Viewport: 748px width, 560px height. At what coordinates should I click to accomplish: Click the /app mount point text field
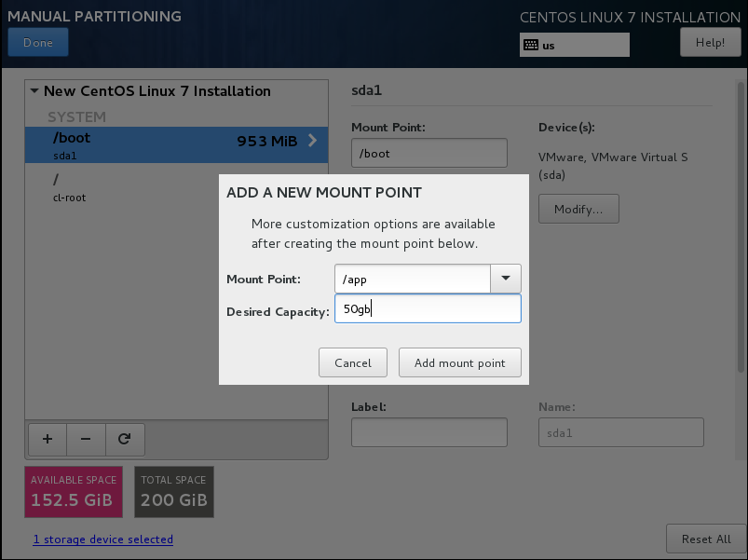413,279
